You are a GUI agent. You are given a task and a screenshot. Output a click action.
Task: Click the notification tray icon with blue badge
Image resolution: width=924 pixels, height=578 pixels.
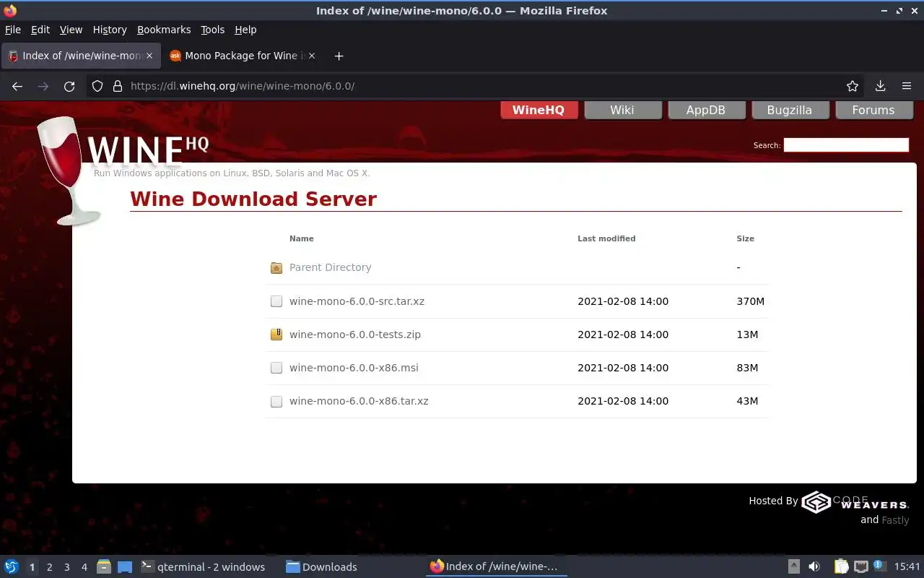click(x=879, y=566)
